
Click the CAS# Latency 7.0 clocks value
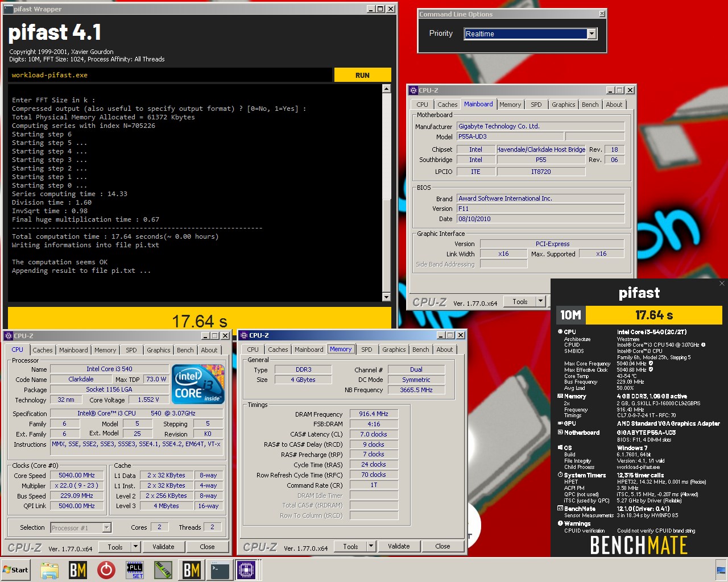point(374,434)
